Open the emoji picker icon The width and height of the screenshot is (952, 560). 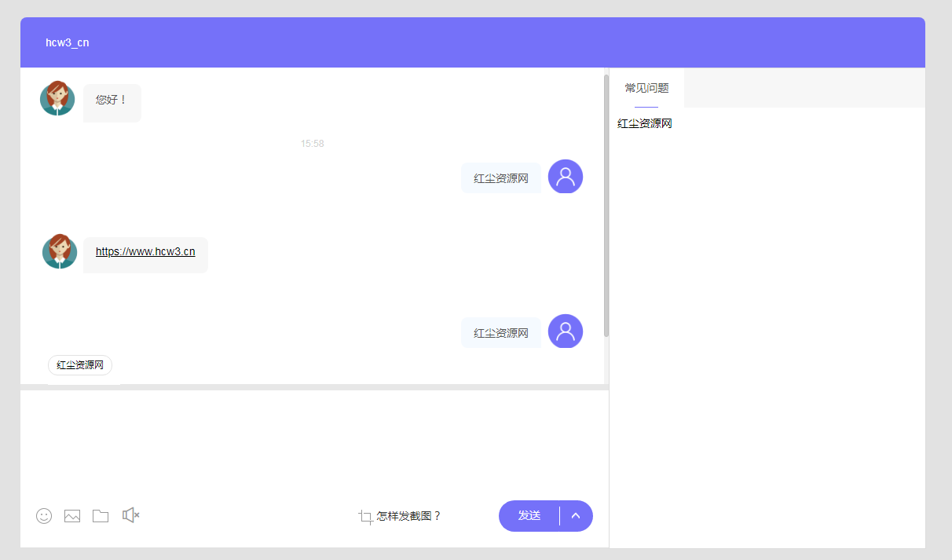(44, 516)
